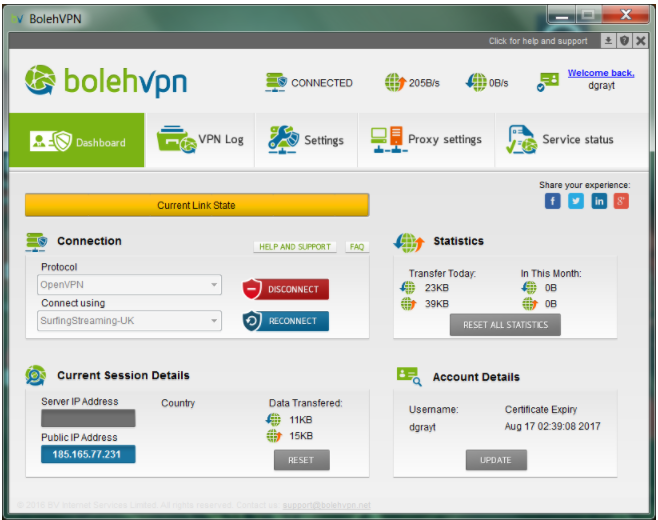The width and height of the screenshot is (658, 520).
Task: Switch to the VPN Log tab
Action: (x=200, y=140)
